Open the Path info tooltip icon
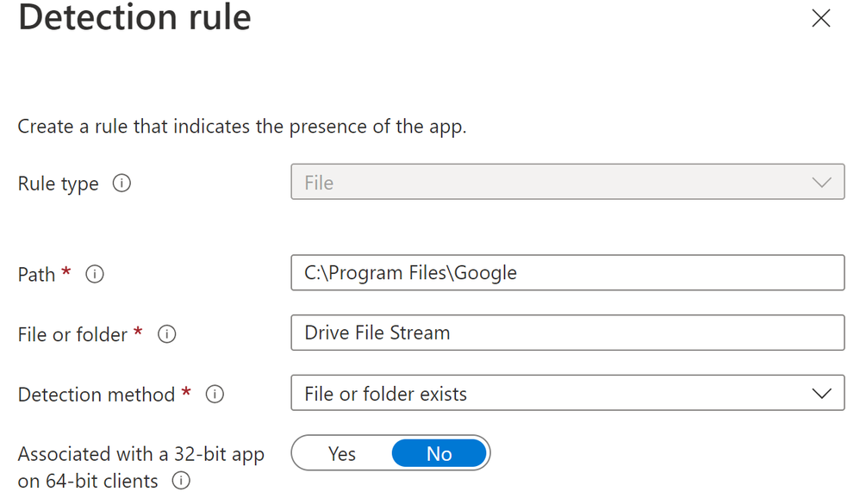The height and width of the screenshot is (504, 860). (x=95, y=274)
